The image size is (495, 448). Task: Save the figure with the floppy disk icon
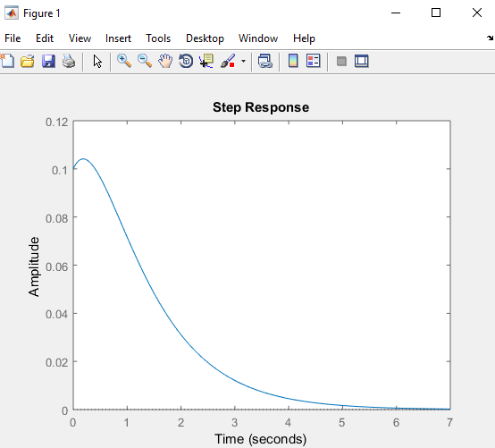(48, 61)
